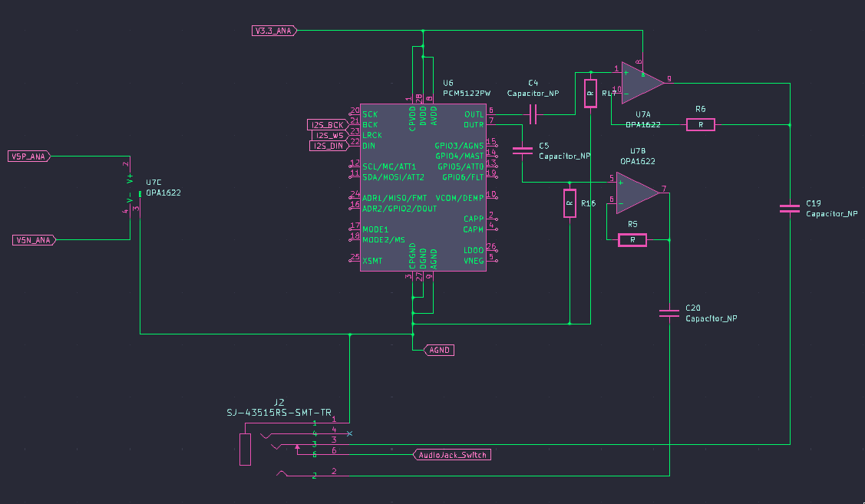Viewport: 865px width, 504px height.
Task: Click the LDOO pin label
Action: (x=474, y=250)
